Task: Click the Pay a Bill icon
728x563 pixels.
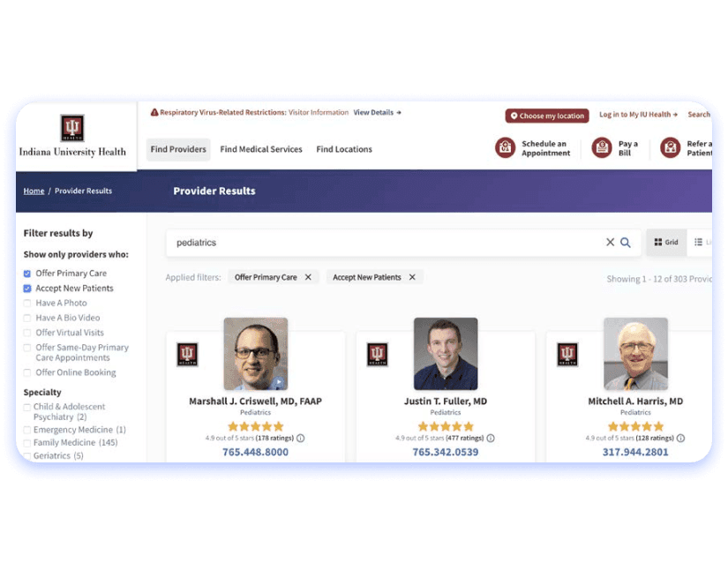Action: [x=602, y=148]
